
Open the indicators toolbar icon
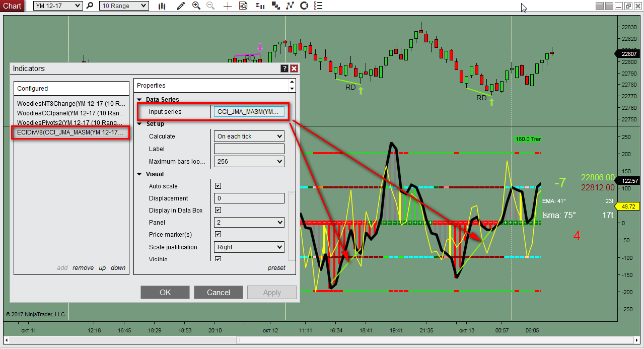pyautogui.click(x=290, y=6)
